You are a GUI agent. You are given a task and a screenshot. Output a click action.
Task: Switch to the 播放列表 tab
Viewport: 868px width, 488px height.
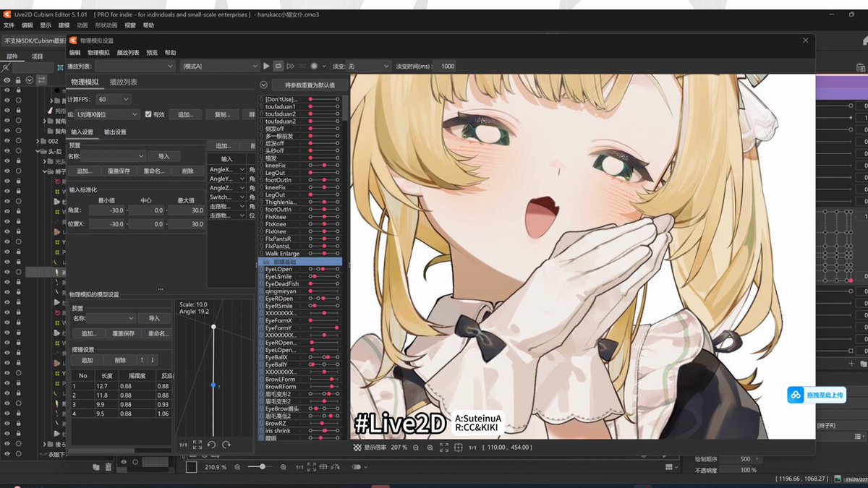tap(123, 82)
